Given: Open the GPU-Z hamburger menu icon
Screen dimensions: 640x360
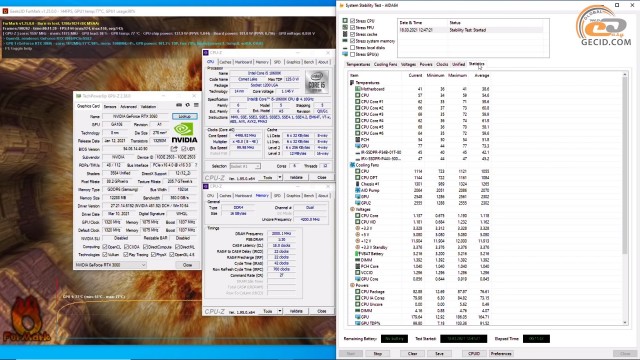Looking at the screenshot, I should pos(196,105).
